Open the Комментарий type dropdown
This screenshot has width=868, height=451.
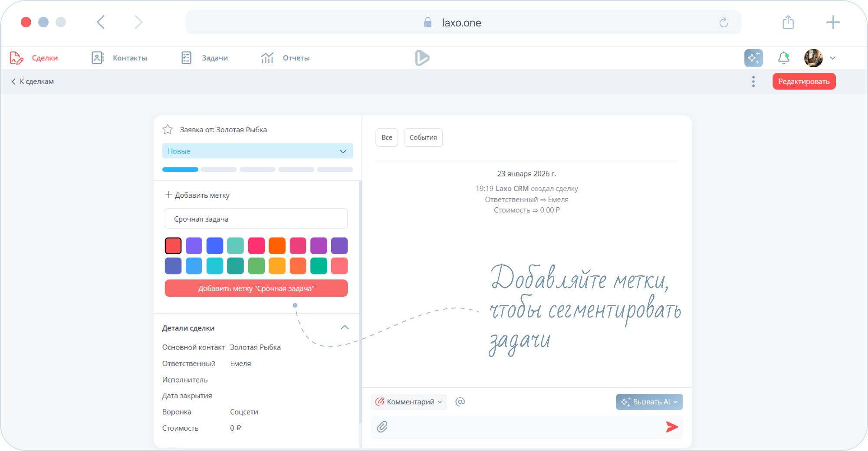[x=409, y=402]
